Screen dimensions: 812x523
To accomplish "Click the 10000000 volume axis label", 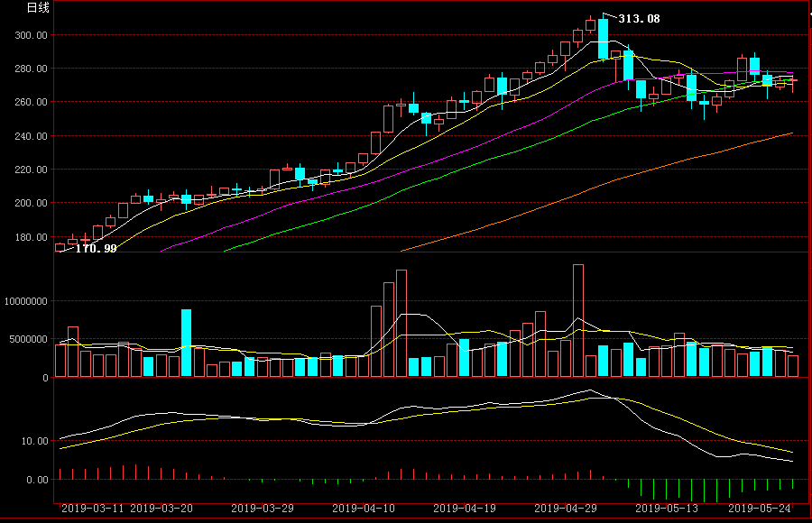I will [x=25, y=301].
